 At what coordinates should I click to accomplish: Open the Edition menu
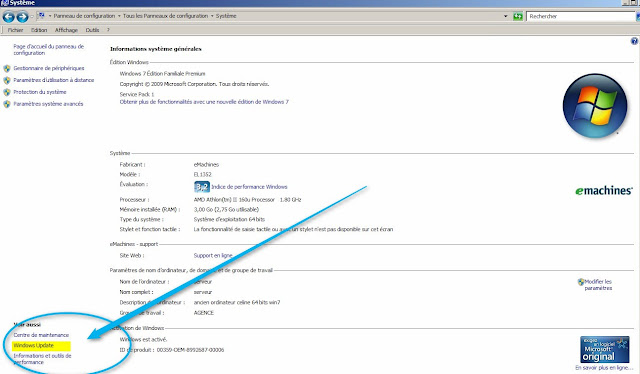[39, 30]
